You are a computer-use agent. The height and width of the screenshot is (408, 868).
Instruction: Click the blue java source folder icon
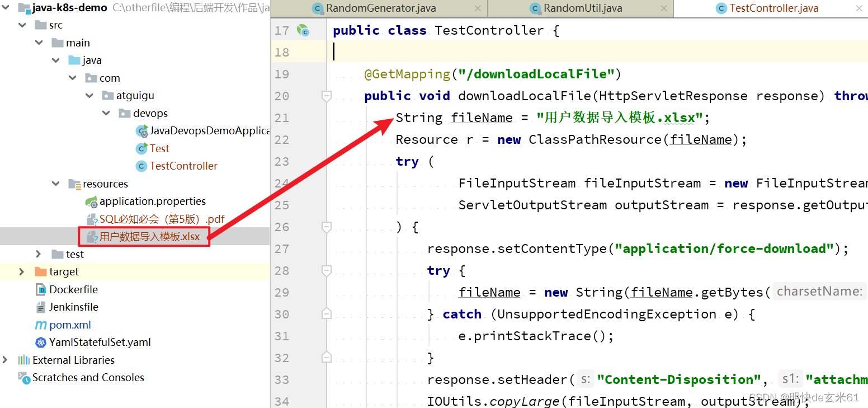coord(74,60)
